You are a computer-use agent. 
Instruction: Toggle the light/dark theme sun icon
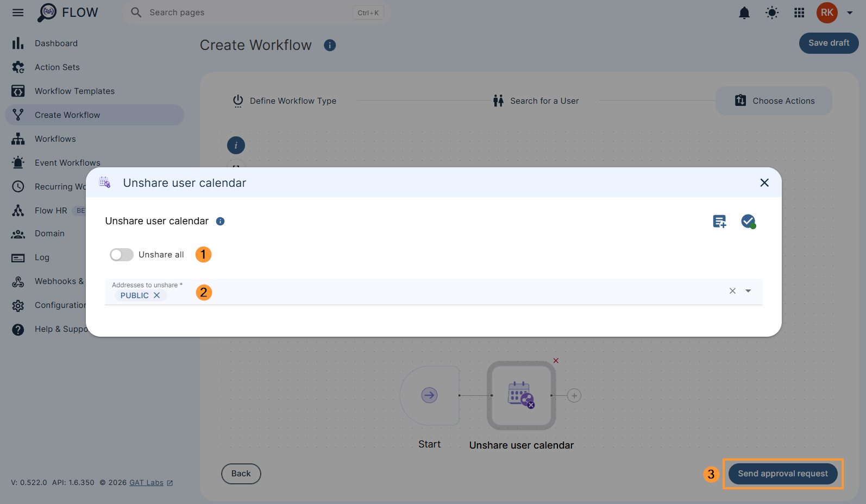point(772,12)
